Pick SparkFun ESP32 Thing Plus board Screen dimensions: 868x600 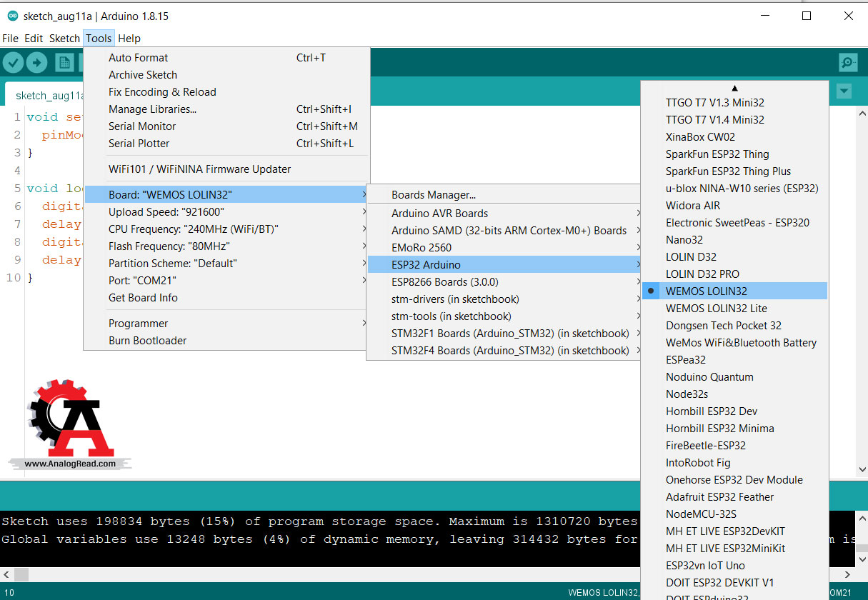point(734,171)
